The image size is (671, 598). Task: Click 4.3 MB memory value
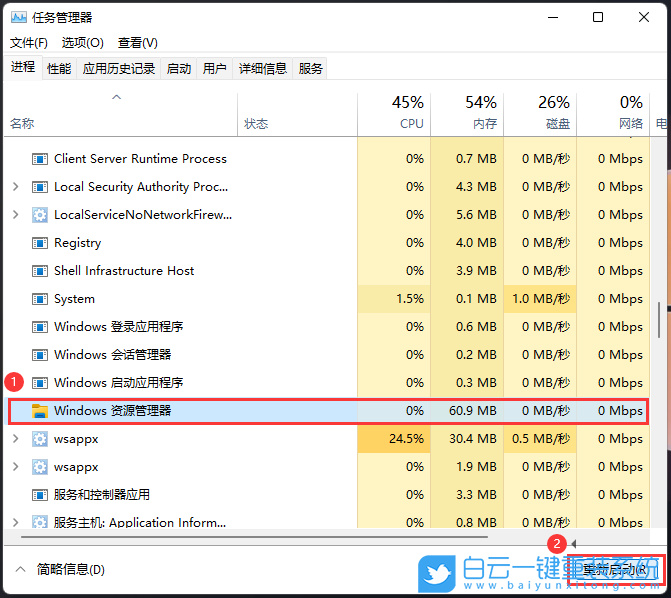pyautogui.click(x=476, y=187)
